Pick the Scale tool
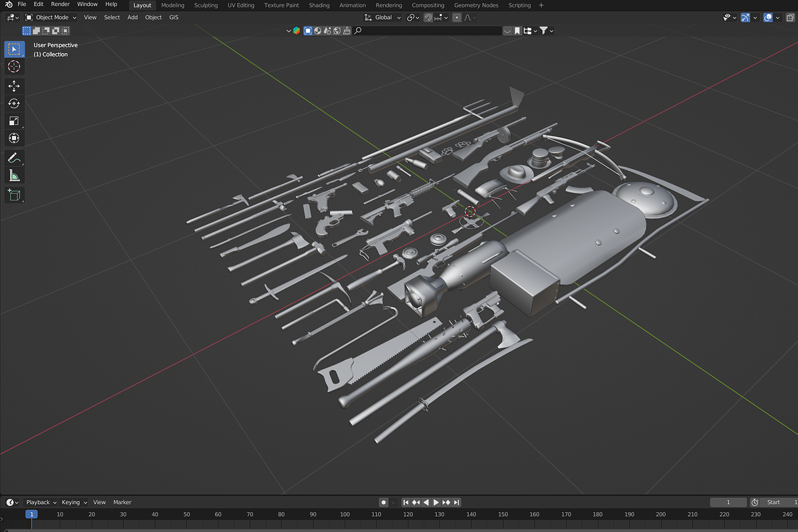This screenshot has width=798, height=532. point(15,120)
